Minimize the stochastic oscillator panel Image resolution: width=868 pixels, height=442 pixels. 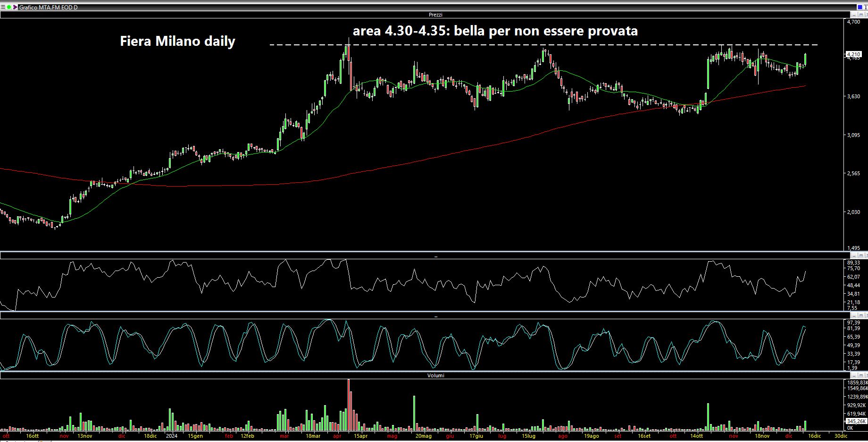coord(854,315)
